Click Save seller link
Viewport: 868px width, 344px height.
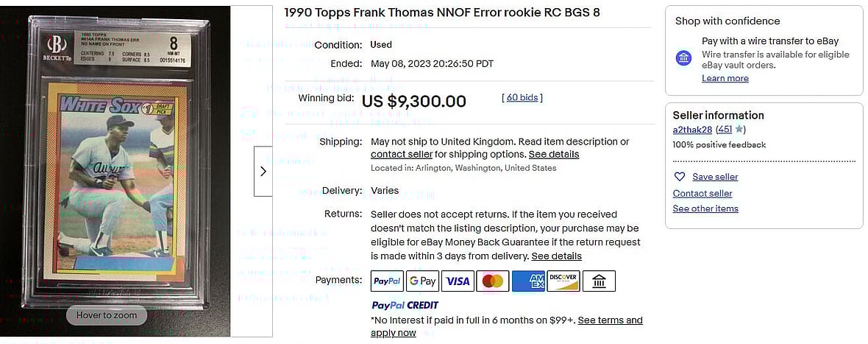point(714,177)
